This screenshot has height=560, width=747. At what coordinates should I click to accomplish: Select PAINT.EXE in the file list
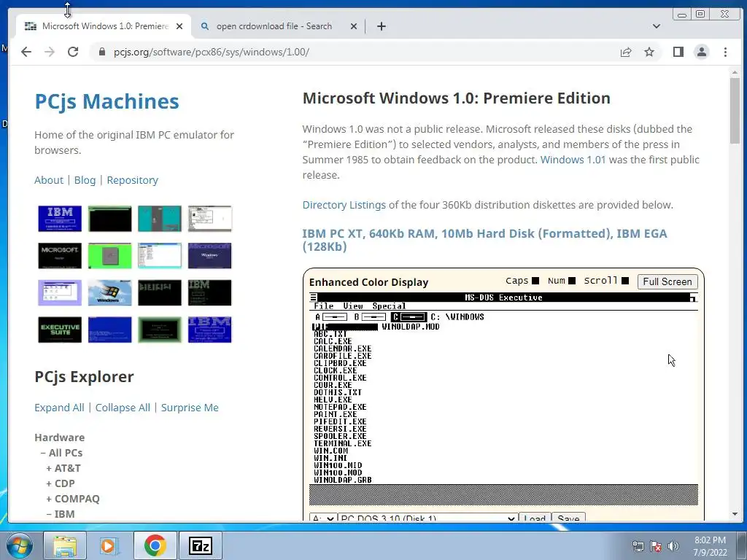coord(335,414)
